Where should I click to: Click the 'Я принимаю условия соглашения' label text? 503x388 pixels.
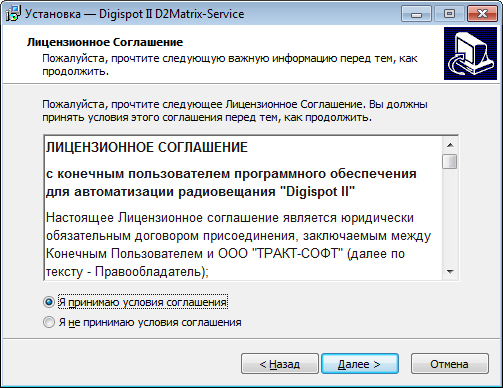coord(143,302)
